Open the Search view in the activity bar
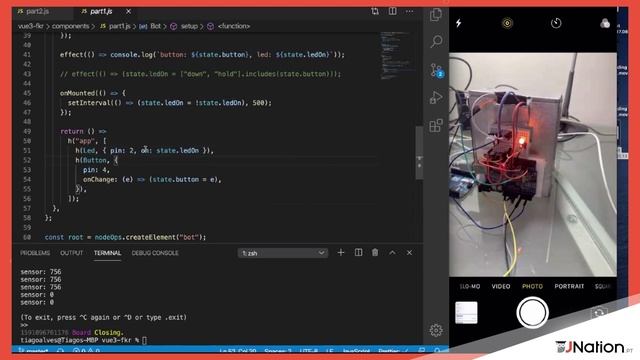640x360 pixels. (x=436, y=42)
